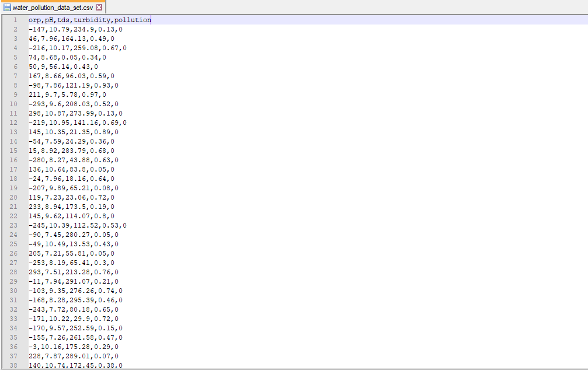This screenshot has width=588, height=370.
Task: Click the word pollution in the header line
Action: click(x=133, y=20)
